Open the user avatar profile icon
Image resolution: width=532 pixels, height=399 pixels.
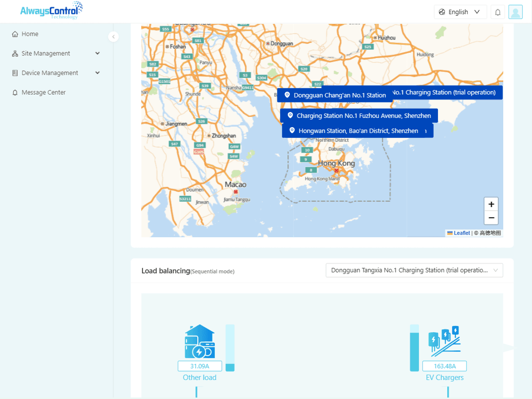pos(516,12)
